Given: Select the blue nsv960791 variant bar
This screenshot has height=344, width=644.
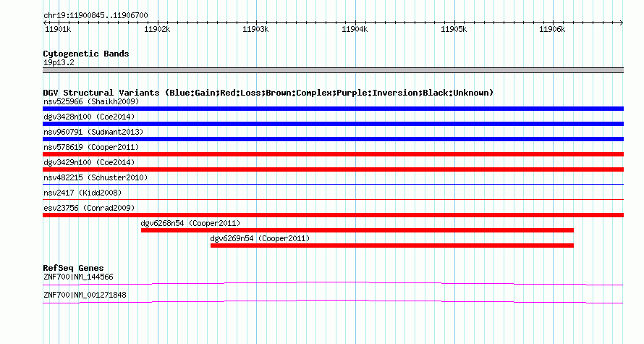Looking at the screenshot, I should point(333,139).
